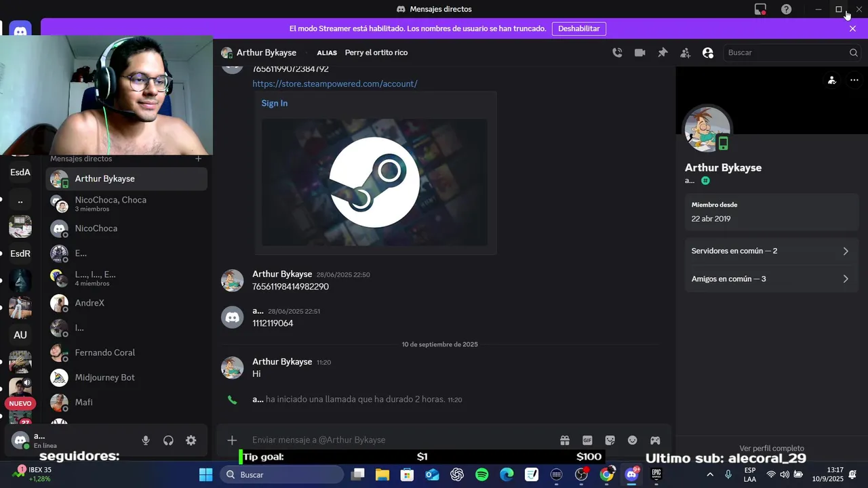
Task: Open the GIF picker
Action: coord(587,440)
